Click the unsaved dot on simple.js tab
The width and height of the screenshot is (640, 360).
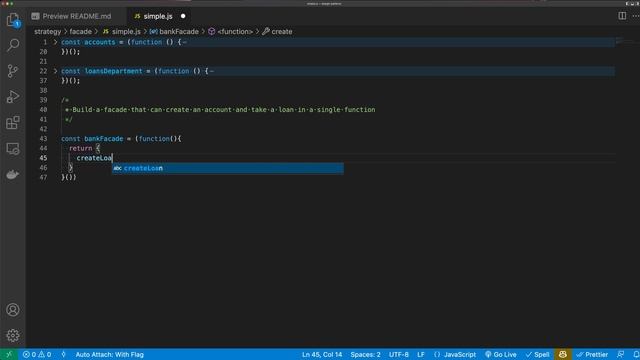click(x=183, y=16)
